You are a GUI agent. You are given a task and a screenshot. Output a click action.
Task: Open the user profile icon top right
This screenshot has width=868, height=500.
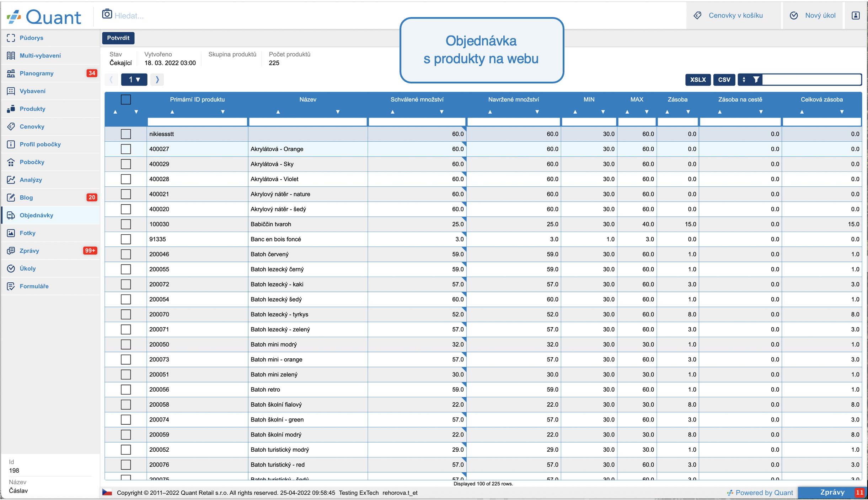tap(856, 16)
